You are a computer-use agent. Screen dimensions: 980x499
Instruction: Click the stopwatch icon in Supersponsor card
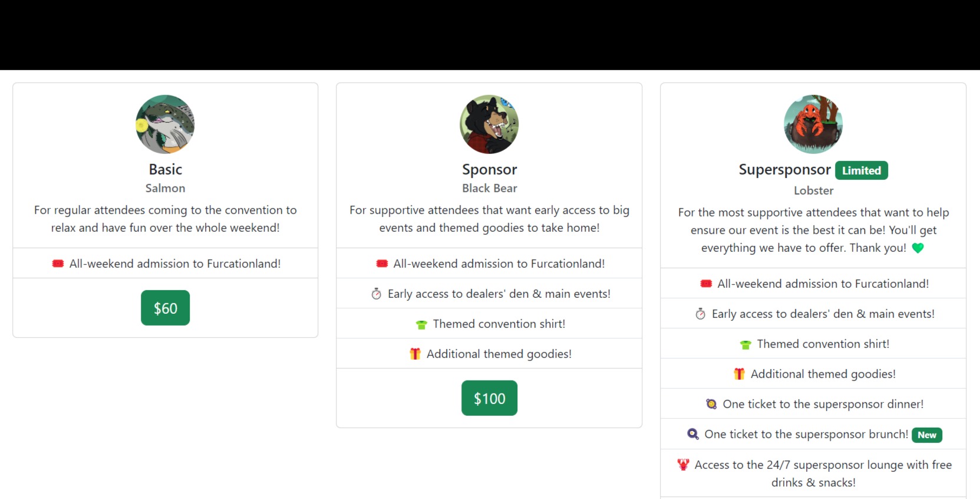coord(700,314)
